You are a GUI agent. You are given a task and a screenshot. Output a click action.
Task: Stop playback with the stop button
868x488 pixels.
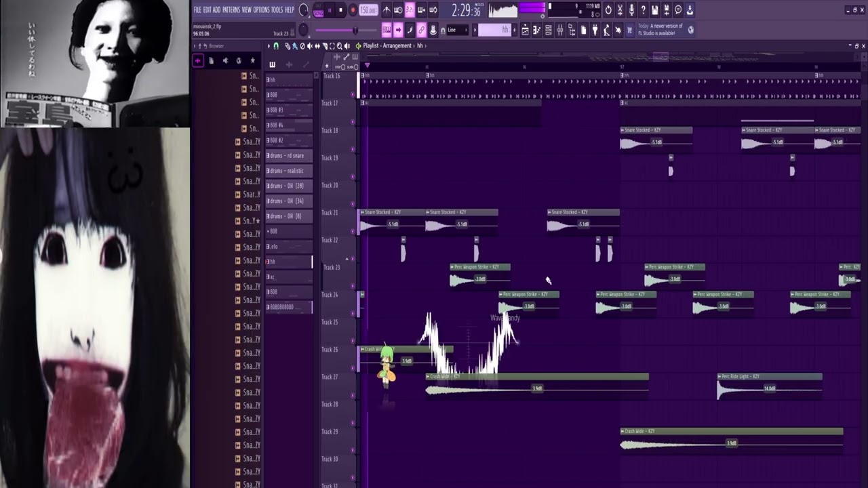[x=340, y=10]
